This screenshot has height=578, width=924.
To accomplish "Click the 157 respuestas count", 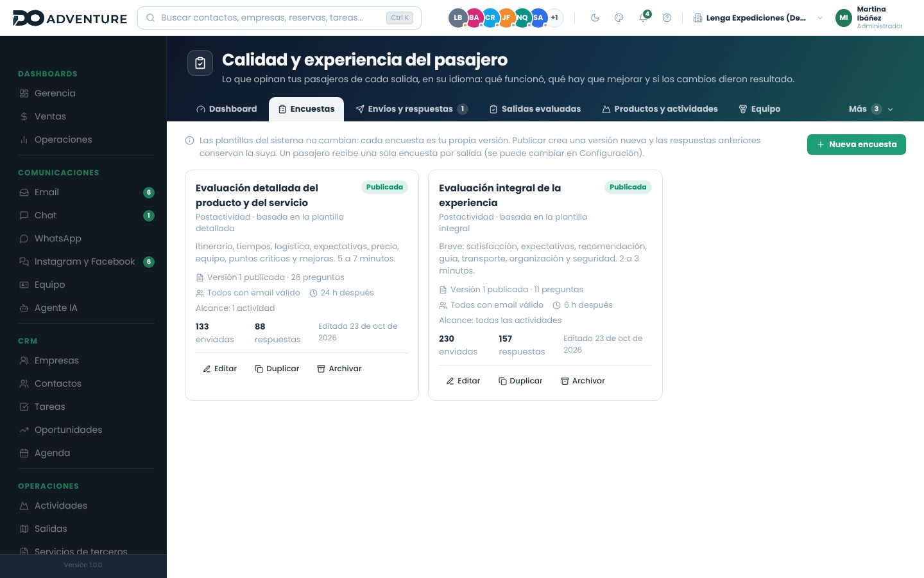I will click(522, 345).
